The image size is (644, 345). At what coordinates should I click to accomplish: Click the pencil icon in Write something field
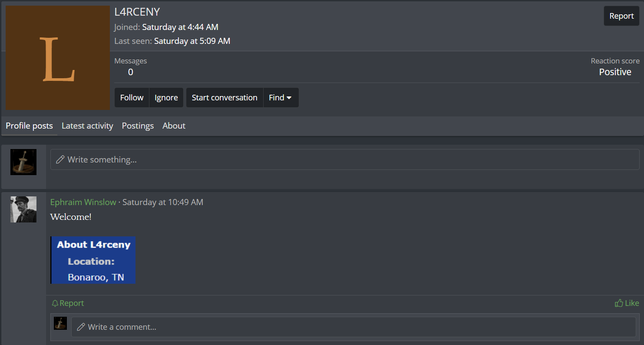[60, 159]
